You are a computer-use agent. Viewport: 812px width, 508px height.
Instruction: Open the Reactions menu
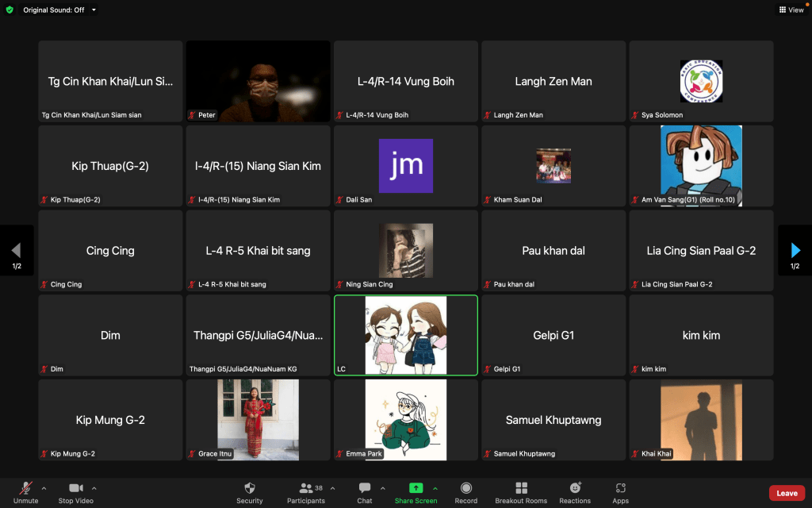(575, 488)
